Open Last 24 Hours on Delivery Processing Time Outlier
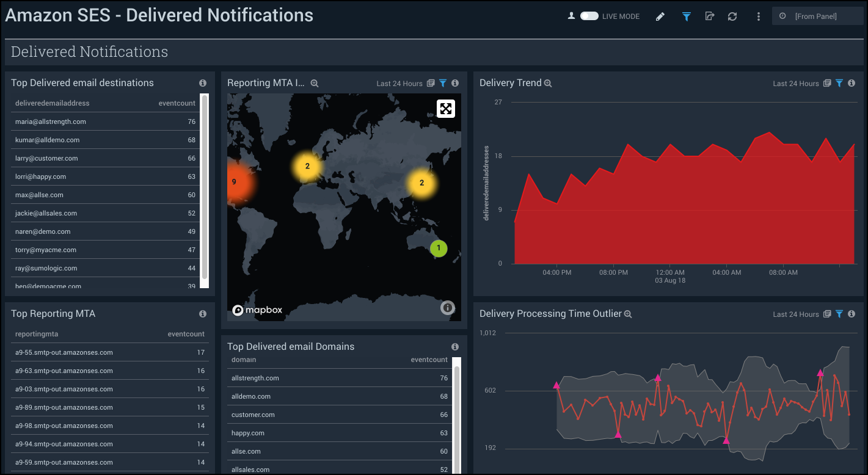The image size is (868, 475). 795,314
